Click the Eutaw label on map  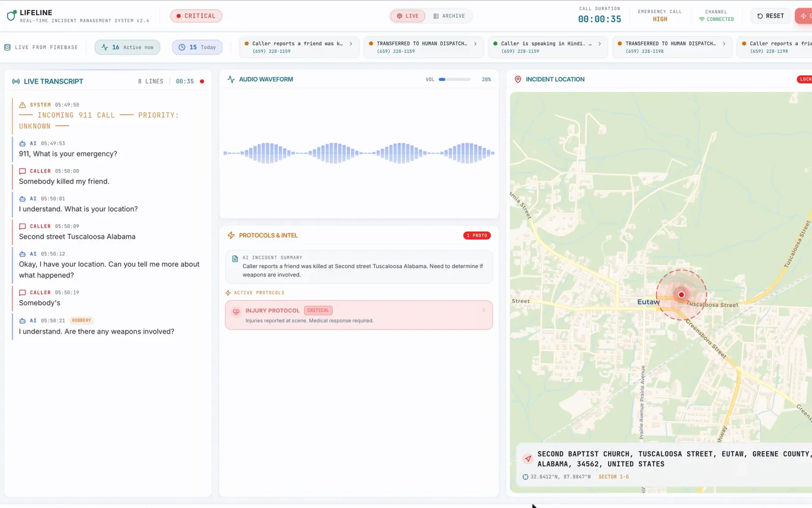tap(649, 302)
